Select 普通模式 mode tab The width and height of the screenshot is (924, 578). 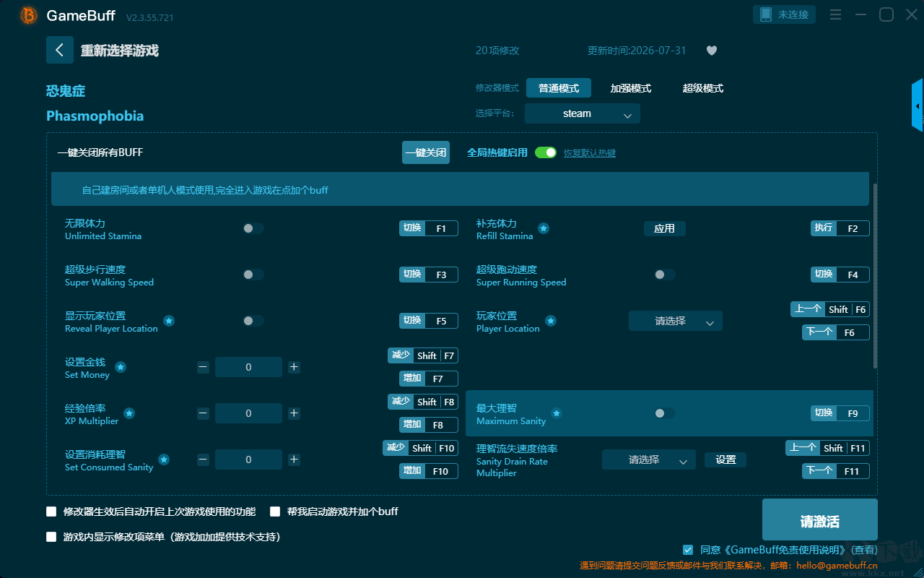pyautogui.click(x=559, y=88)
